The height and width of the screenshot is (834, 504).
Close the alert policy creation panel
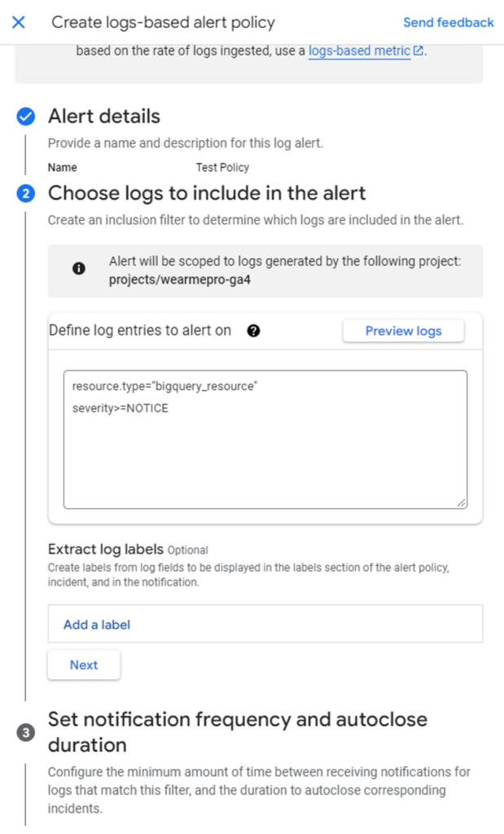coord(19,22)
